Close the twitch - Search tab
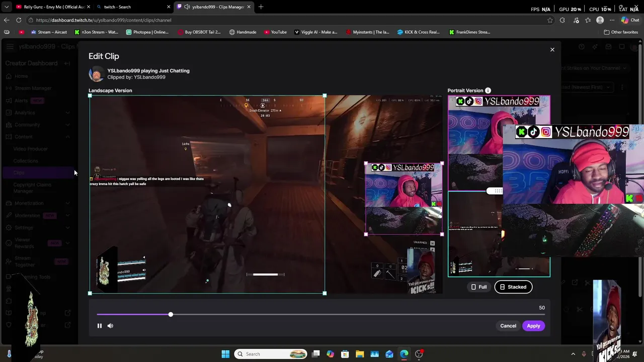This screenshot has width=644, height=362. pyautogui.click(x=169, y=7)
